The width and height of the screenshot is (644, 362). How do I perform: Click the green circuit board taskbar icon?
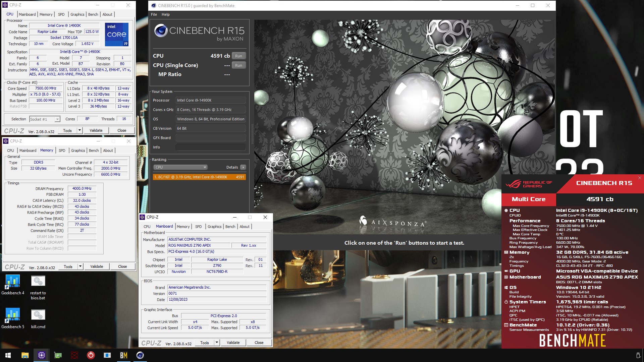58,355
